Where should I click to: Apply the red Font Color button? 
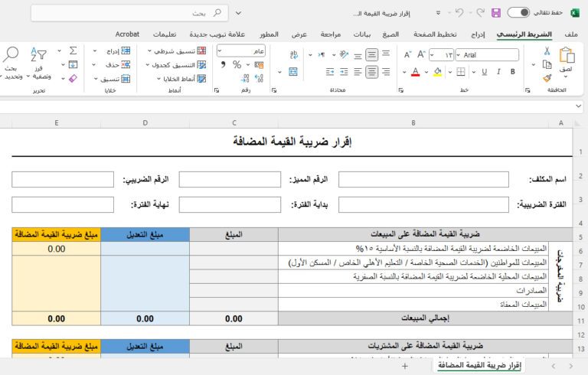(415, 72)
